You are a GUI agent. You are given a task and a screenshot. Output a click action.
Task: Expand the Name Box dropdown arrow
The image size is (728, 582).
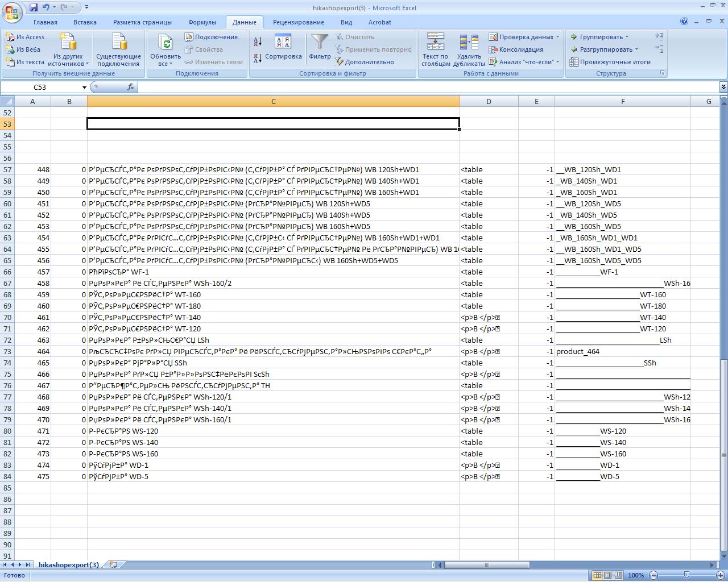pos(84,88)
